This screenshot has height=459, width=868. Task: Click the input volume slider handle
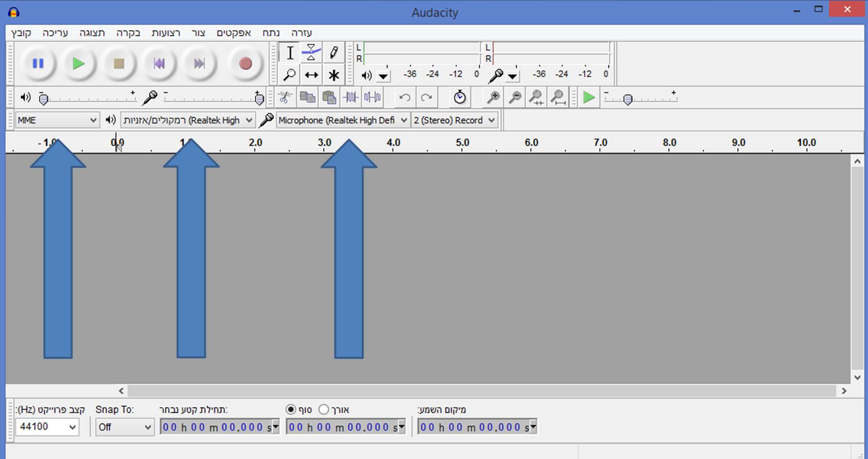pos(259,99)
